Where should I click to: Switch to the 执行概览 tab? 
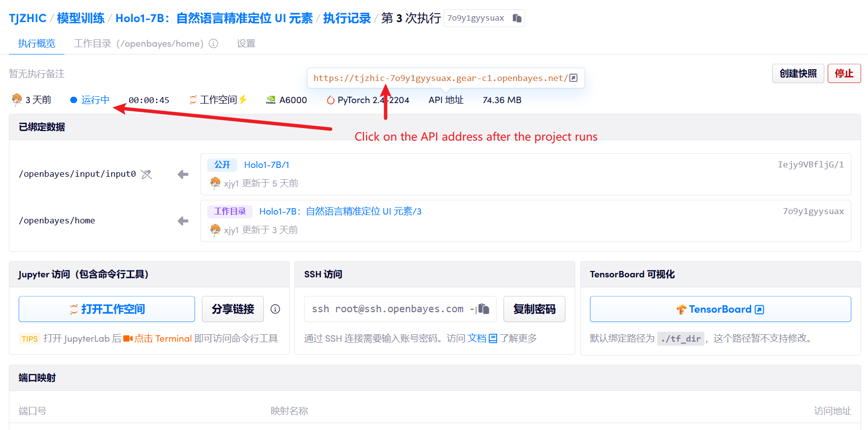click(x=37, y=44)
